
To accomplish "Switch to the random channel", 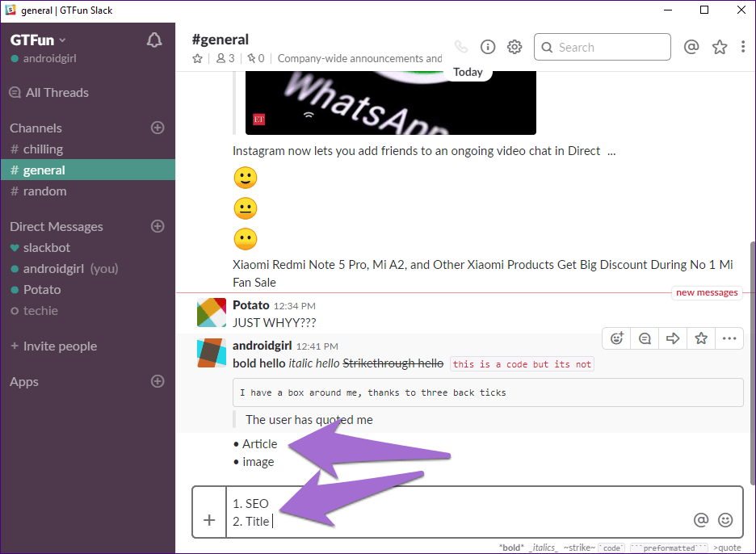I will pos(88,191).
